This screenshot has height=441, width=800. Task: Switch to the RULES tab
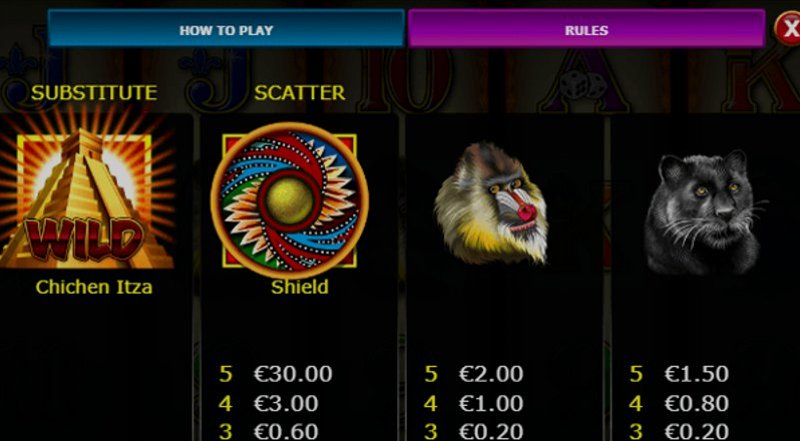point(586,29)
